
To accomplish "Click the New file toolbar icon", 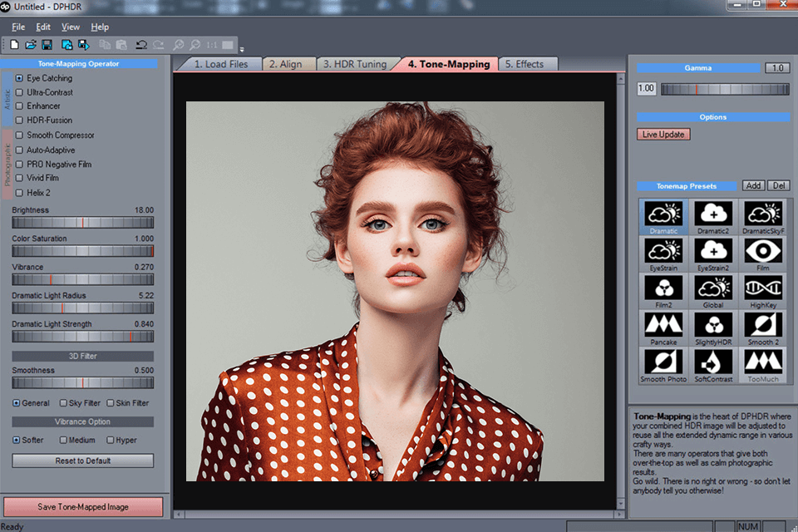I will click(x=15, y=44).
